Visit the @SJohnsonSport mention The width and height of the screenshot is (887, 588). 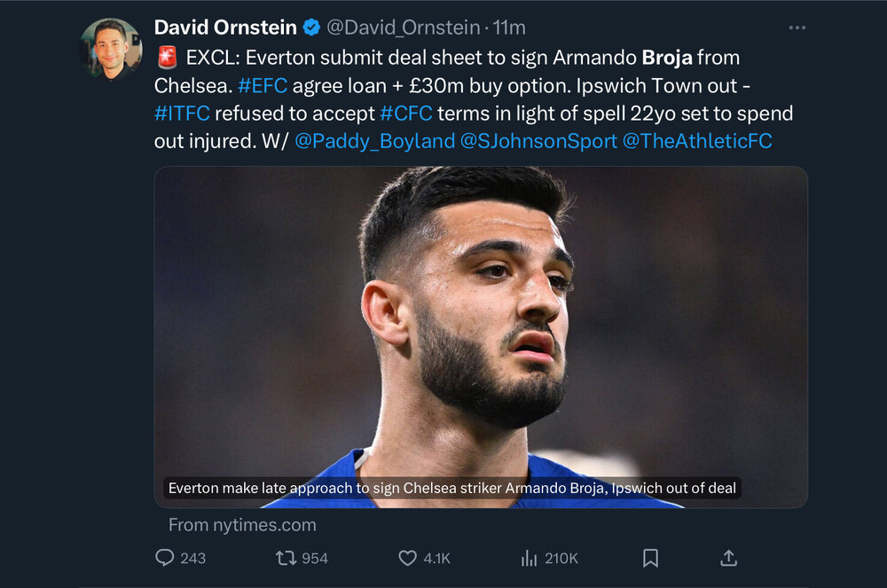pyautogui.click(x=538, y=141)
